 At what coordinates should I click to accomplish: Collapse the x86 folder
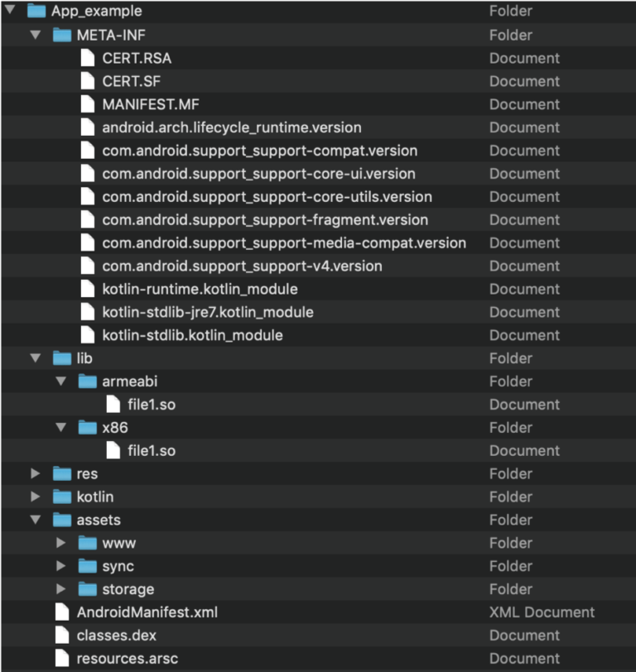(60, 427)
